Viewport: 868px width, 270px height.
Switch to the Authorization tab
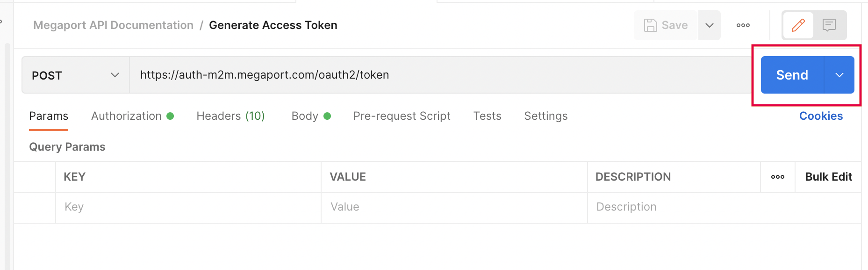click(x=126, y=116)
